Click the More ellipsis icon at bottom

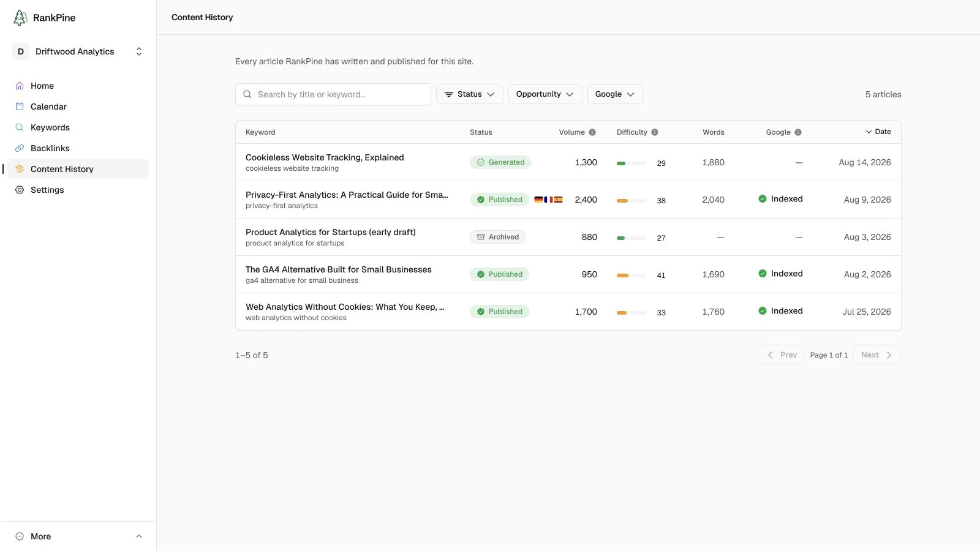pos(20,536)
